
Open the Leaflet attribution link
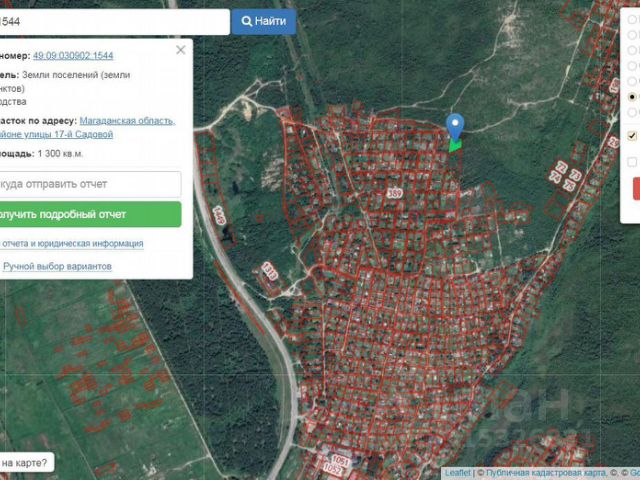point(458,473)
